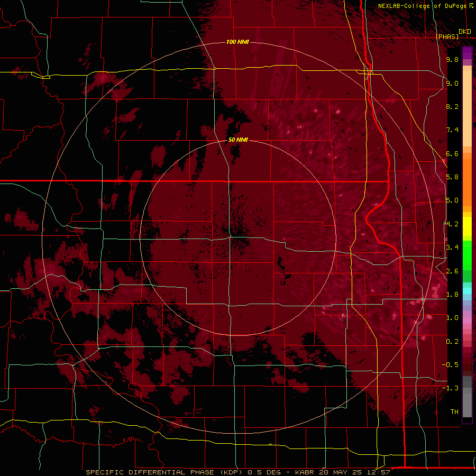Click the 4.2 value on the scale

pyautogui.click(x=452, y=224)
